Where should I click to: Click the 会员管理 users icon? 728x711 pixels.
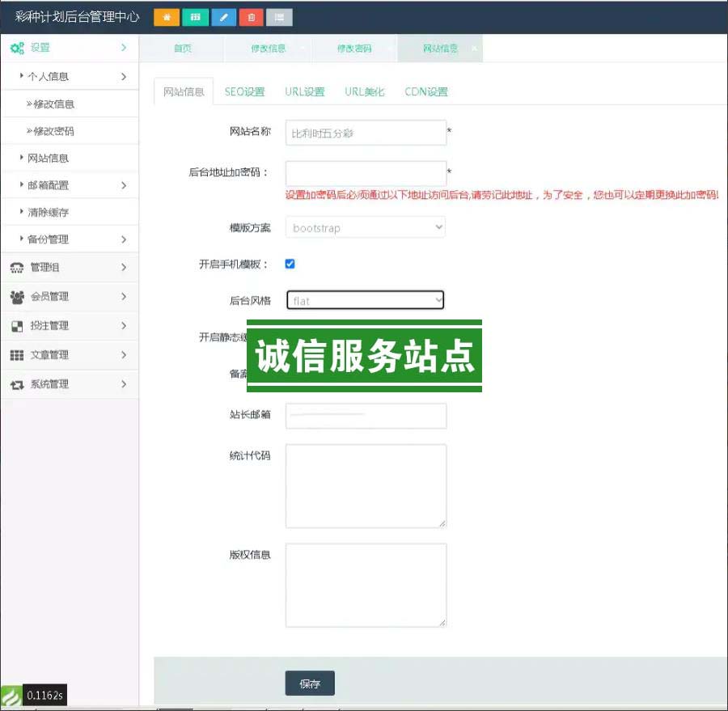click(17, 297)
